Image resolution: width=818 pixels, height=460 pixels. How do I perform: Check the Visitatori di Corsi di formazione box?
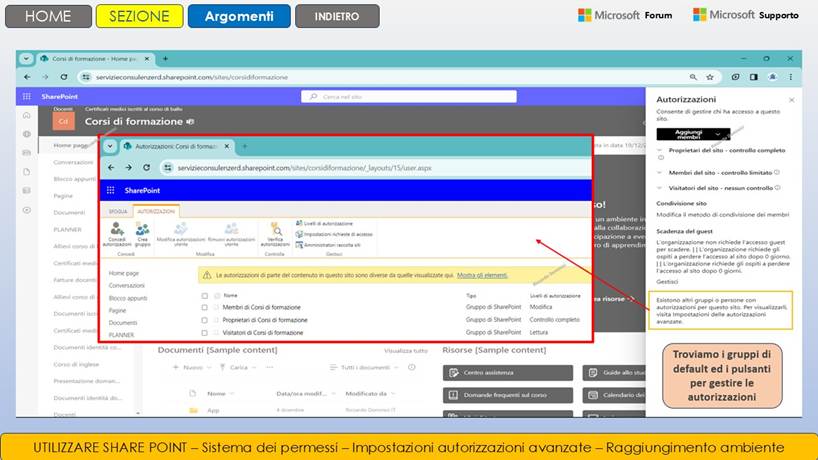tap(204, 333)
